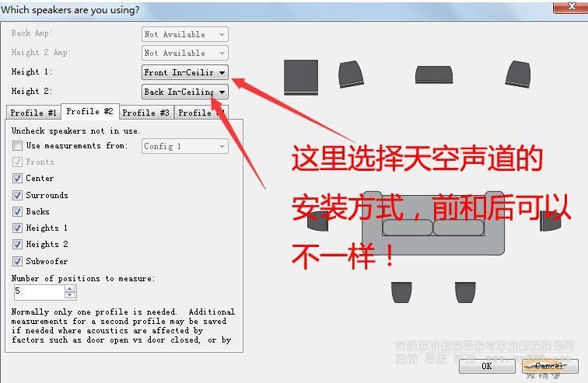
Task: Click the front left speaker icon
Action: pos(351,74)
